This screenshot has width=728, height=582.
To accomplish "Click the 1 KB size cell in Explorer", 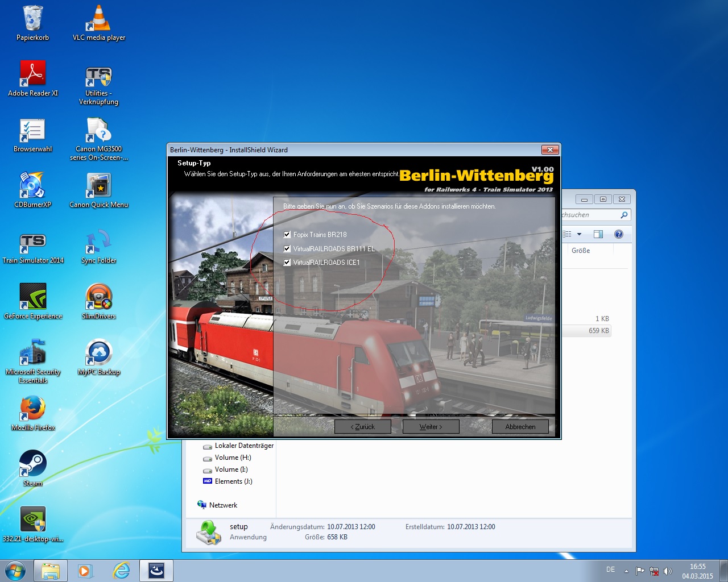I will point(602,319).
